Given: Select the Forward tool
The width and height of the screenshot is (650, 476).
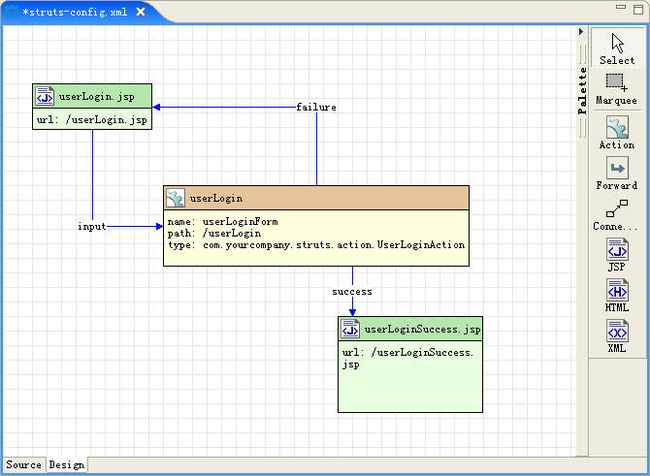Looking at the screenshot, I should (617, 171).
